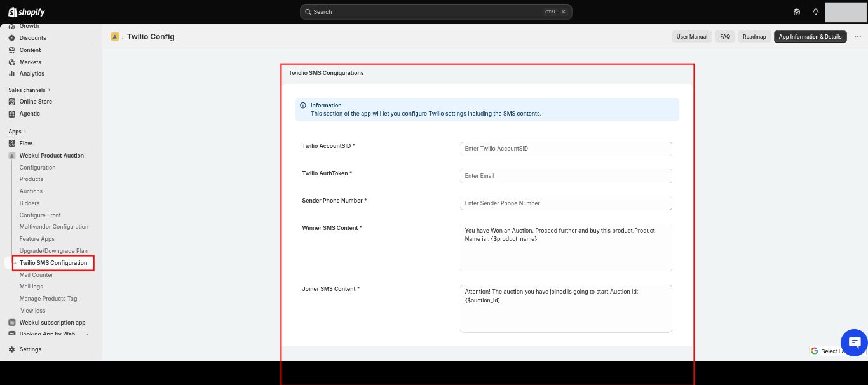
Task: Click the FAQ button
Action: tap(725, 37)
